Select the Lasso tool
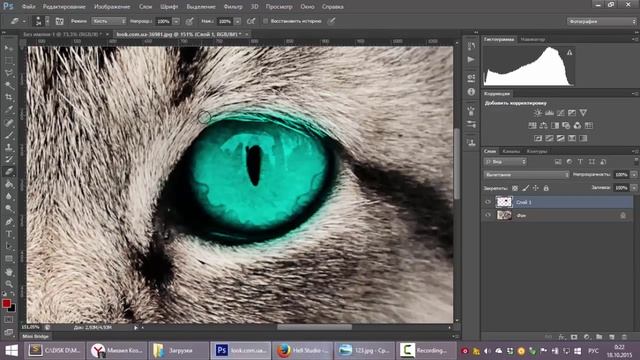The image size is (640, 360). 9,73
